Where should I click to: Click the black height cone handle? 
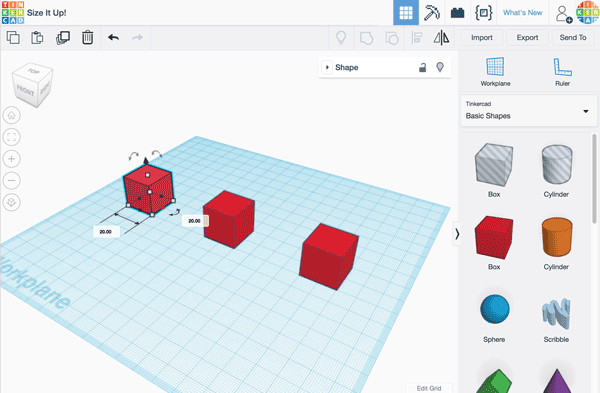[146, 160]
